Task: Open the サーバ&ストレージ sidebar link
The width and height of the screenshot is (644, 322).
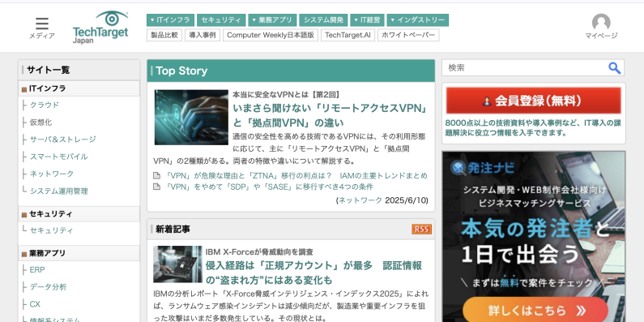Action: (x=62, y=140)
